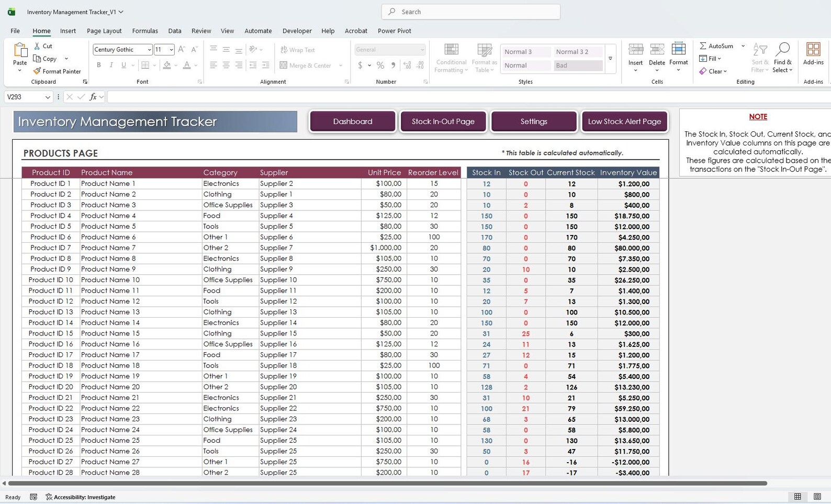Open the Stock In-Out Page
Screen dimensions: 831x504
(443, 121)
